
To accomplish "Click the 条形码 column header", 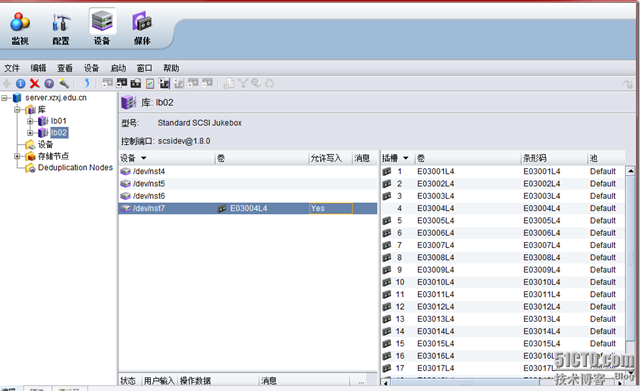I will pos(554,158).
